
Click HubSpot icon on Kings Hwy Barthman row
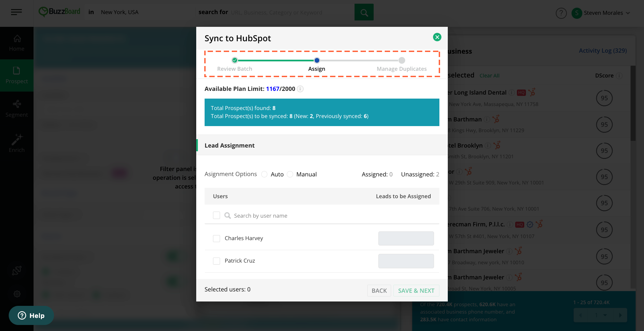(x=496, y=119)
